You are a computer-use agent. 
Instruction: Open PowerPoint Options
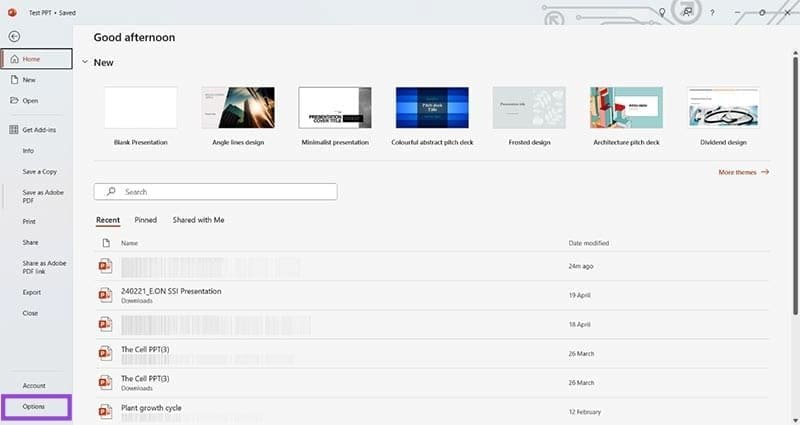[36, 407]
